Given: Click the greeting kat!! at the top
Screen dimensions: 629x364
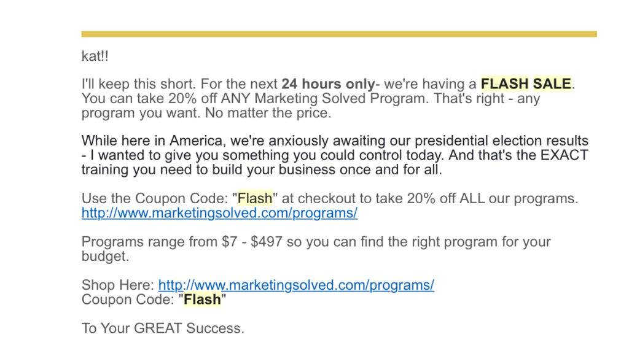Looking at the screenshot, I should 95,56.
